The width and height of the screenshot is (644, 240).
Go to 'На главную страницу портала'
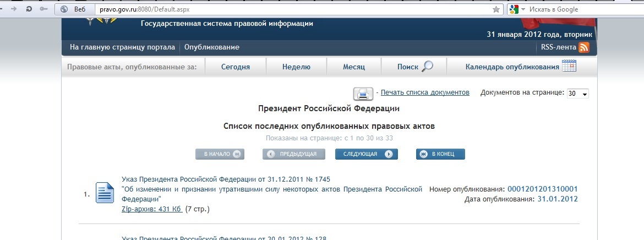(122, 47)
